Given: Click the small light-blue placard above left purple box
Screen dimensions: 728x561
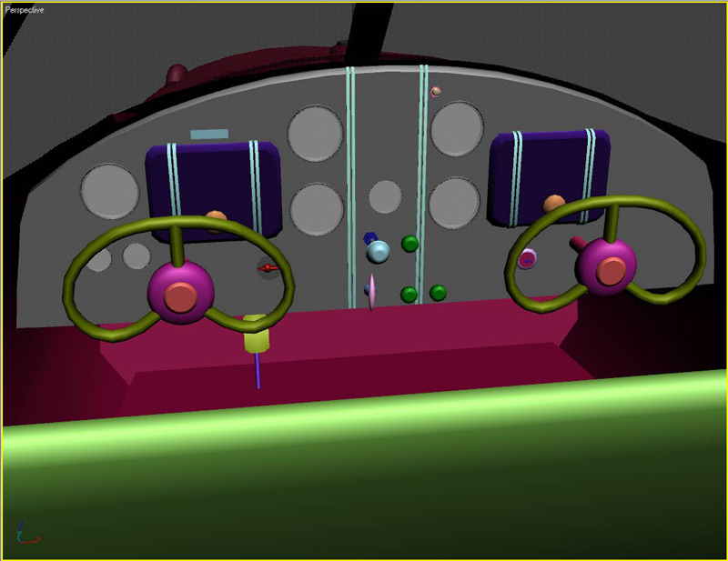Looking at the screenshot, I should tap(209, 134).
